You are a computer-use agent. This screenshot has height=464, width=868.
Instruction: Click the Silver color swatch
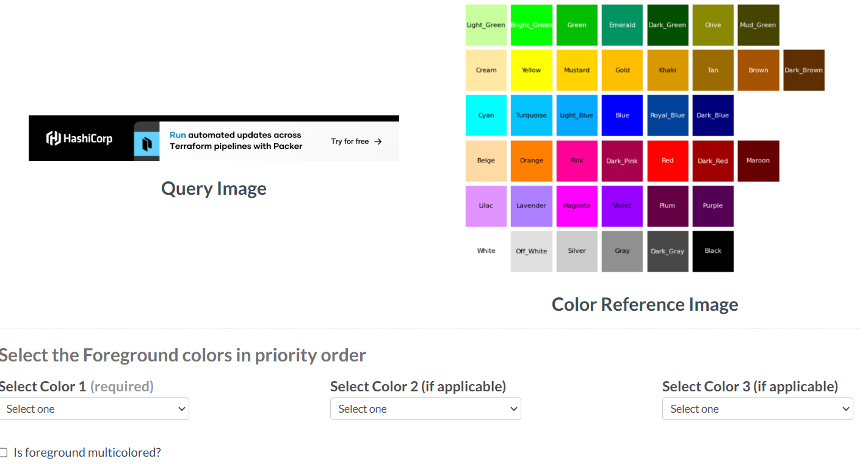tap(577, 251)
